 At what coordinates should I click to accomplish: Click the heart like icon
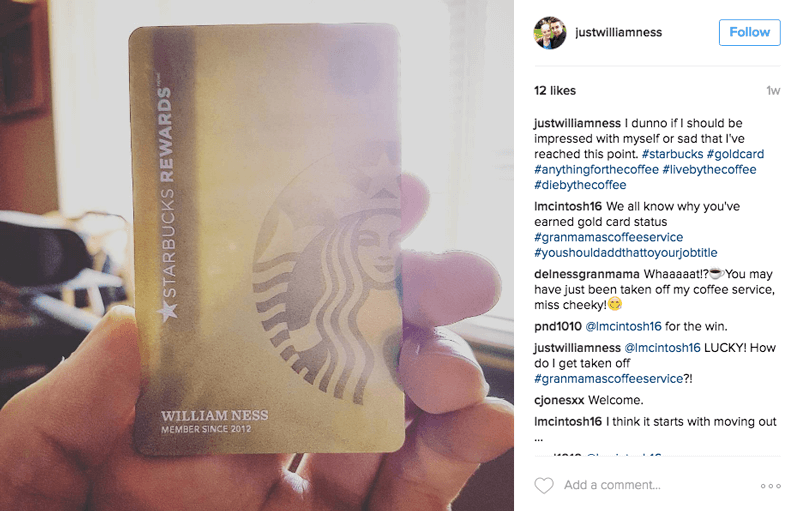543,485
